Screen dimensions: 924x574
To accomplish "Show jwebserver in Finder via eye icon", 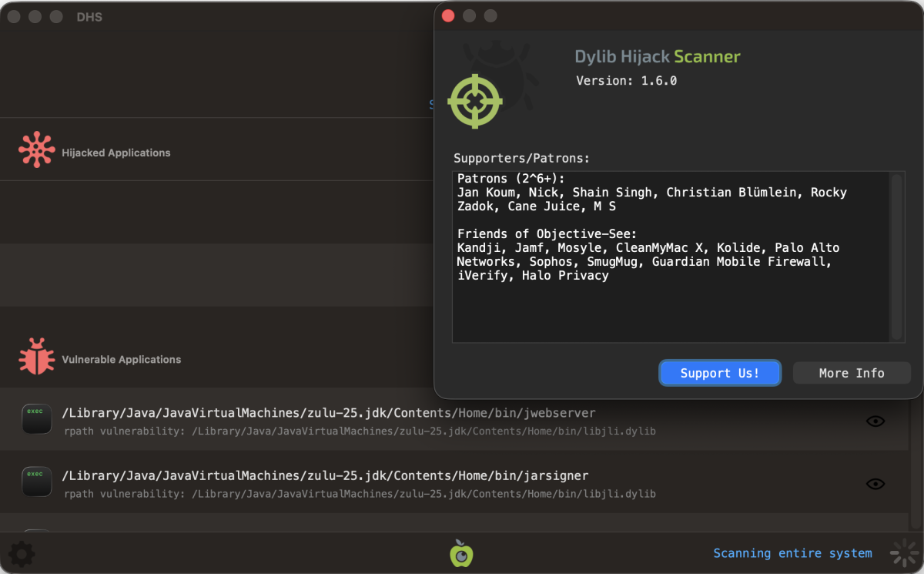I will coord(875,421).
